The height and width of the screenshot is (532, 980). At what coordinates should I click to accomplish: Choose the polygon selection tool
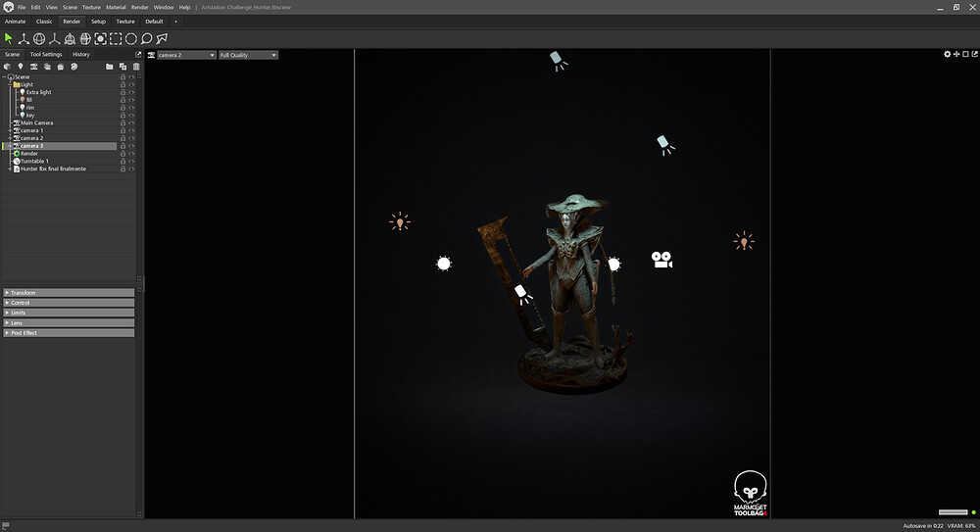tap(162, 39)
